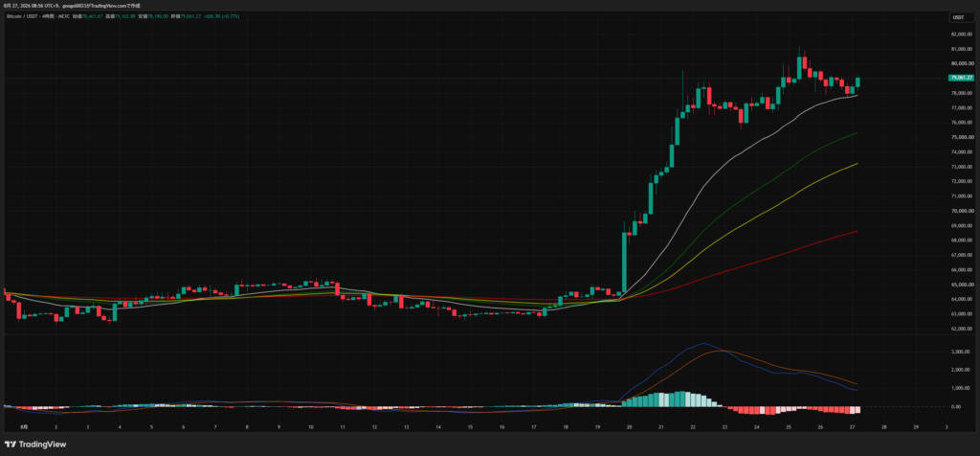Click the 70,000.00 price axis label
The image size is (980, 456).
coord(961,211)
